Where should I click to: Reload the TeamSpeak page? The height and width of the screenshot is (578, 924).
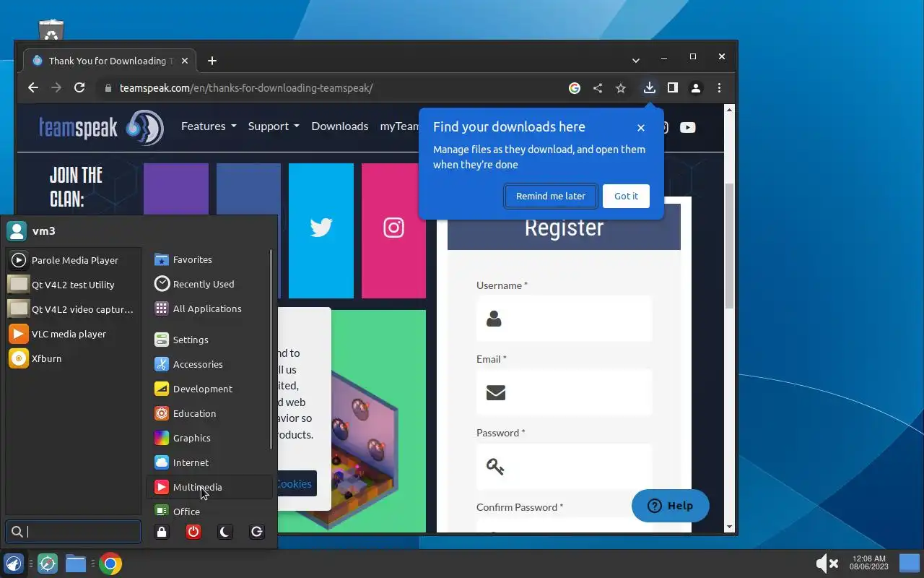tap(79, 87)
